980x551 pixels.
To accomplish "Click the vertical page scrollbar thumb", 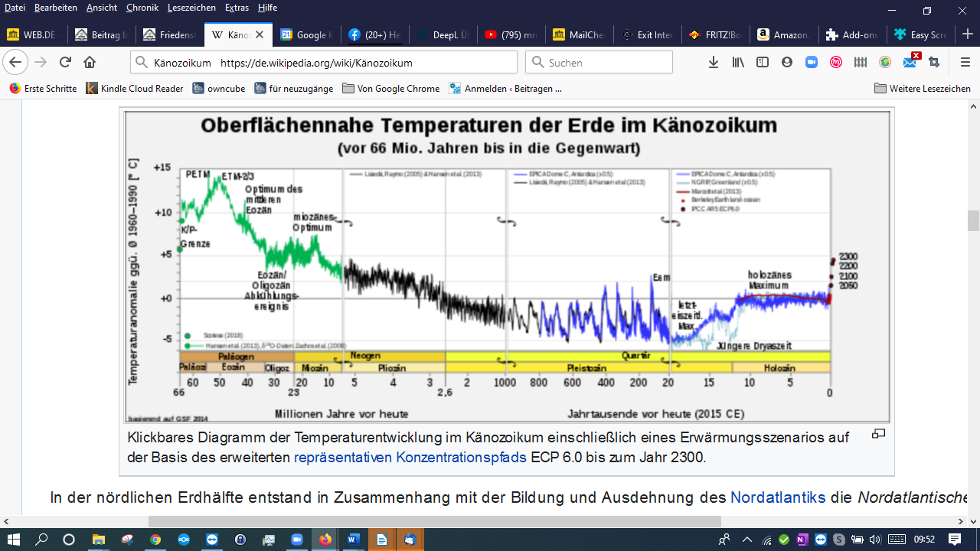I will coord(973,220).
